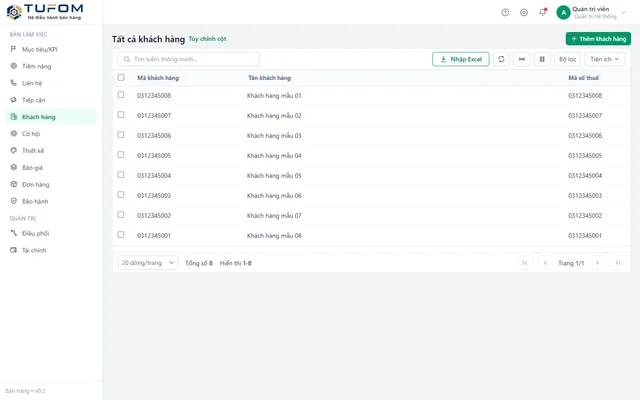Click the column width fit icon

click(x=522, y=59)
